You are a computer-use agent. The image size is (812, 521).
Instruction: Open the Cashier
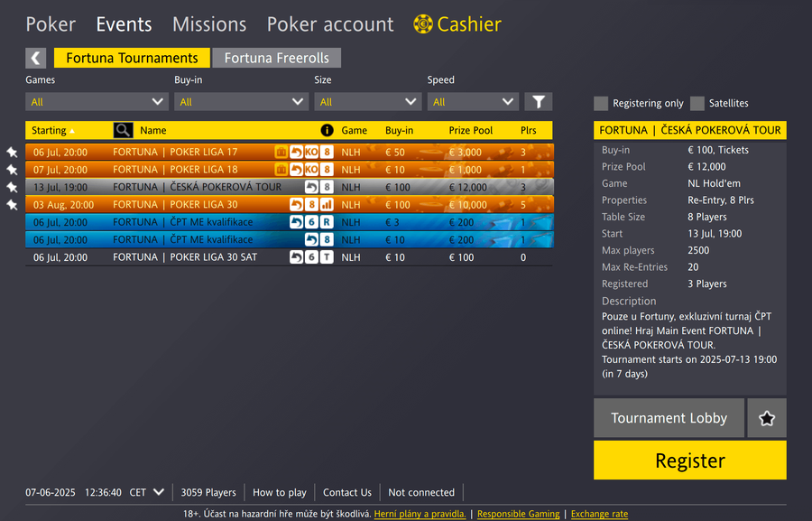pyautogui.click(x=457, y=24)
